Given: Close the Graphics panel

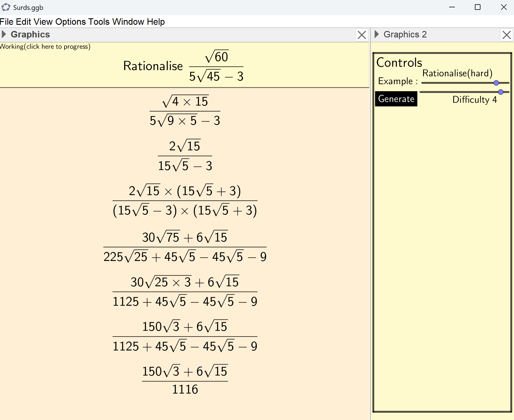Looking at the screenshot, I should pos(362,35).
